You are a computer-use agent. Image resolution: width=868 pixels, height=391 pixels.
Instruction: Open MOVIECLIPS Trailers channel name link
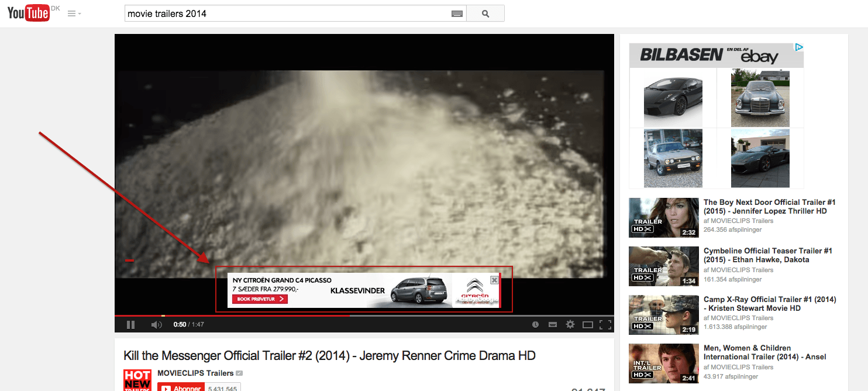pyautogui.click(x=195, y=373)
